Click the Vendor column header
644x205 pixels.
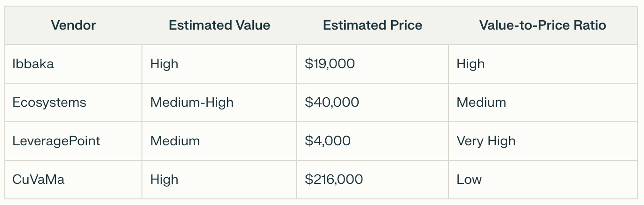(x=73, y=25)
